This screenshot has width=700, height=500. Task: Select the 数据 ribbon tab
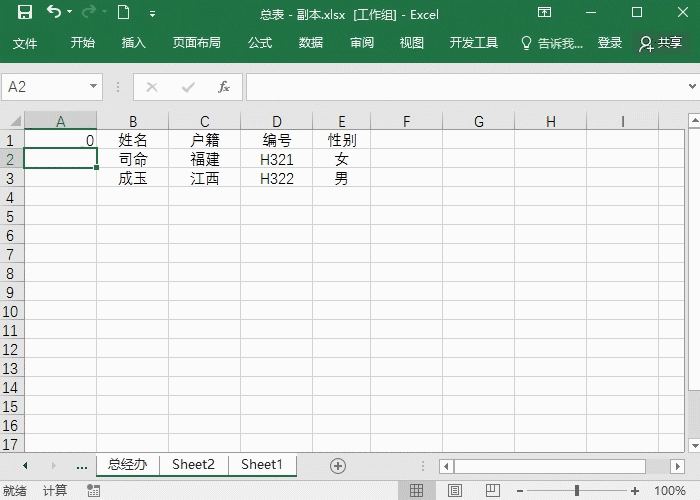pos(311,43)
